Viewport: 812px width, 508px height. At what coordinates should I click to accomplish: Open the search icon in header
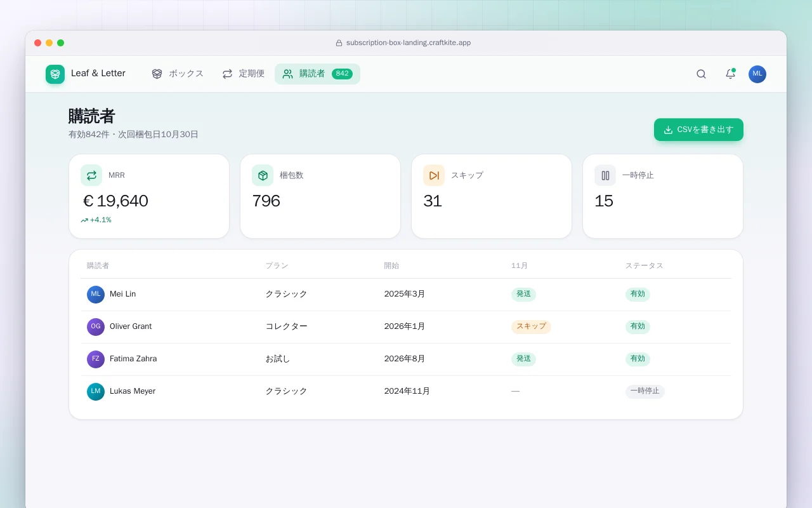tap(701, 74)
